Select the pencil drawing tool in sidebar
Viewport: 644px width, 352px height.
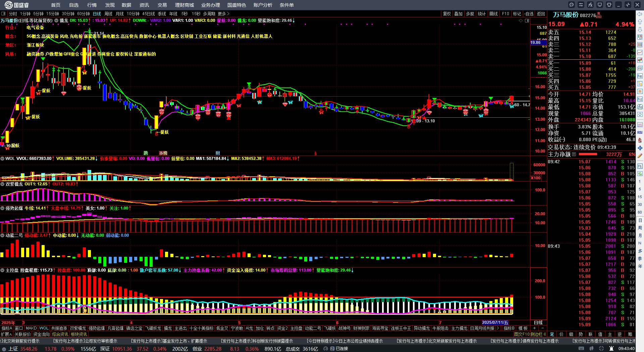pos(640,156)
